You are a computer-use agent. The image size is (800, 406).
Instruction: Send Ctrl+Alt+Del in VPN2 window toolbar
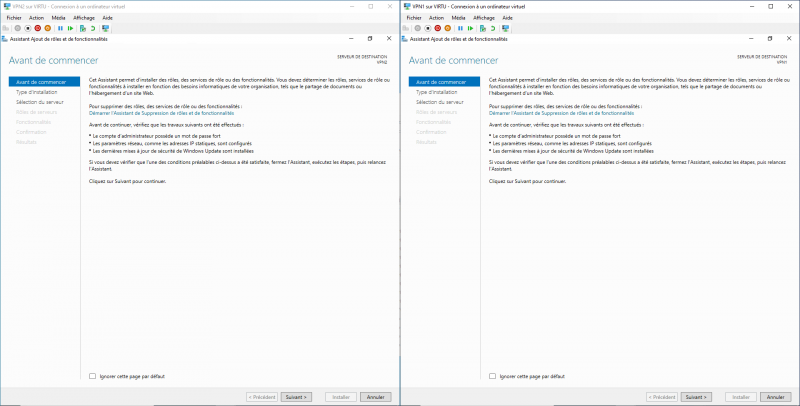pyautogui.click(x=6, y=28)
